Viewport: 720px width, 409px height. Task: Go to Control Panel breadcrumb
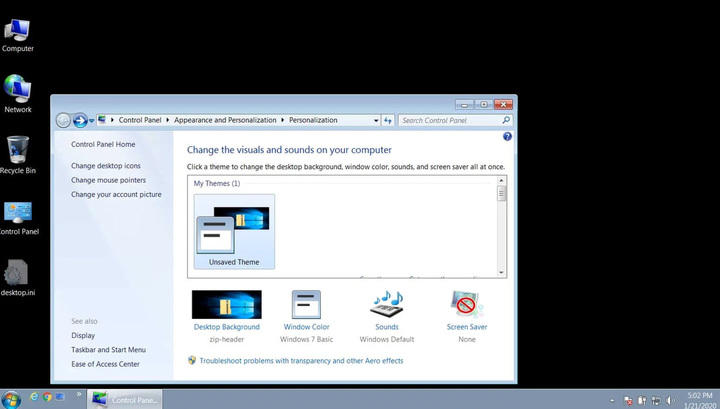pyautogui.click(x=140, y=120)
